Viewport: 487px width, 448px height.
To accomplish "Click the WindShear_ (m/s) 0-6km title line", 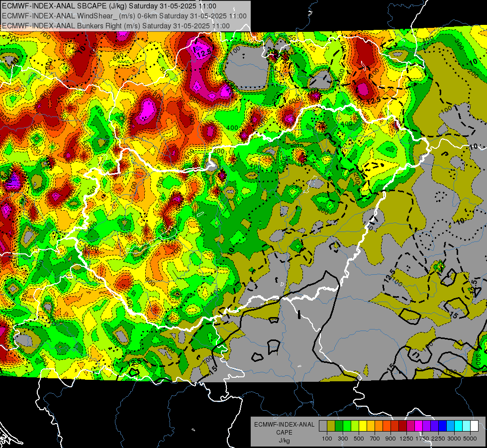I will click(124, 16).
